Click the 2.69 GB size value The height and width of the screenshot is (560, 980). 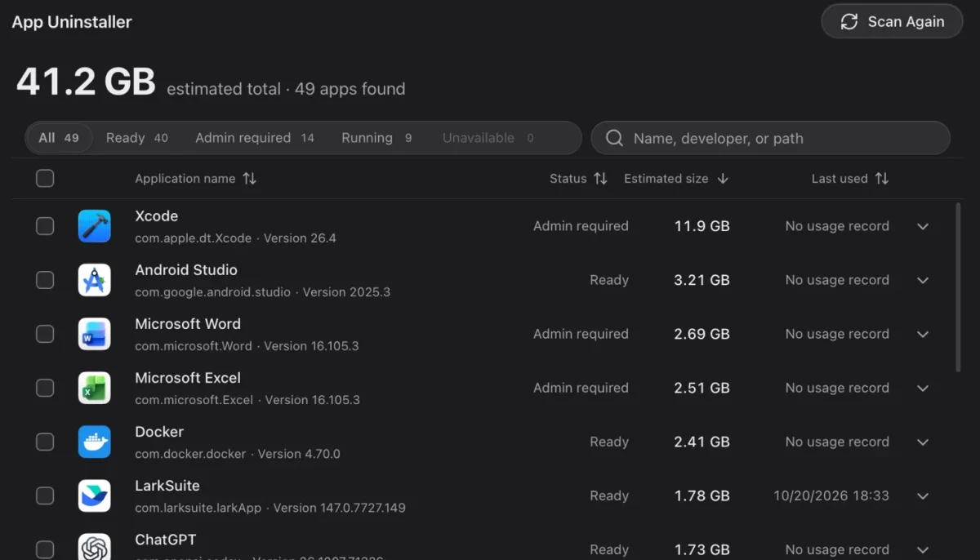click(x=702, y=334)
